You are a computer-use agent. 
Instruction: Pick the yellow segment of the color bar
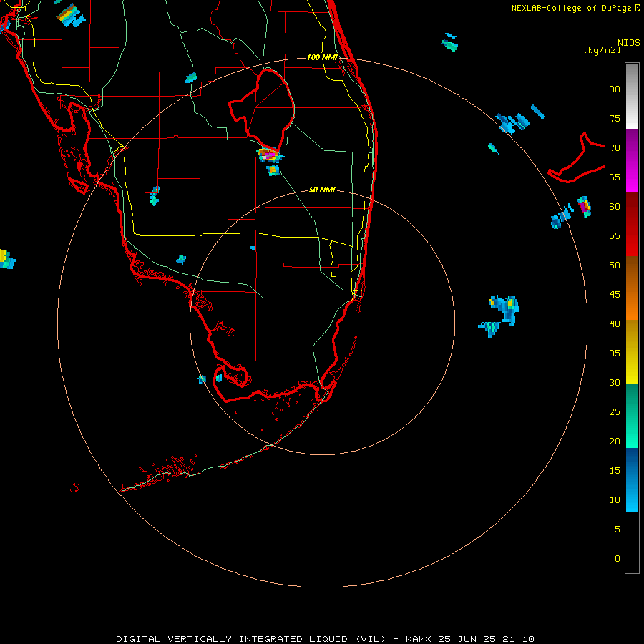(x=632, y=352)
